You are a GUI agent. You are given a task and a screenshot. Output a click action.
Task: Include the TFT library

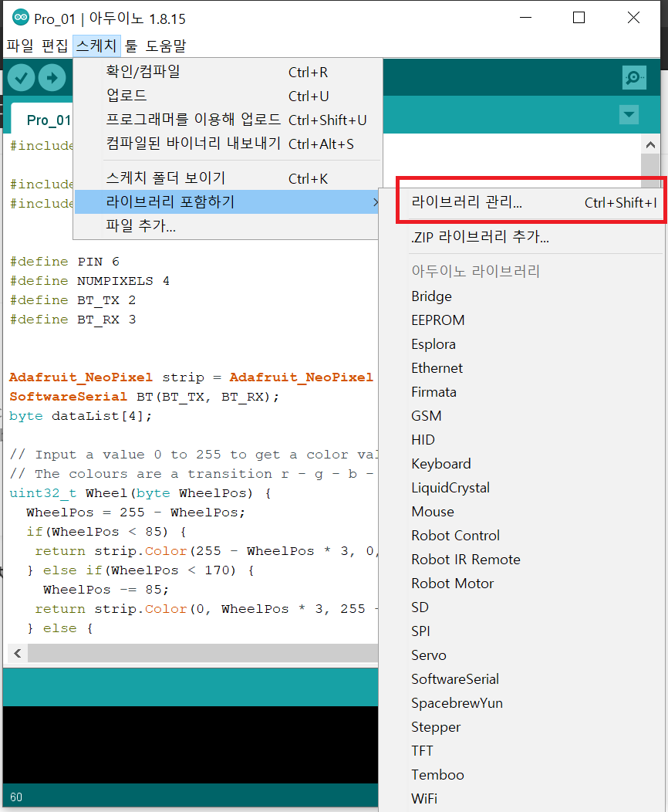click(x=523, y=751)
